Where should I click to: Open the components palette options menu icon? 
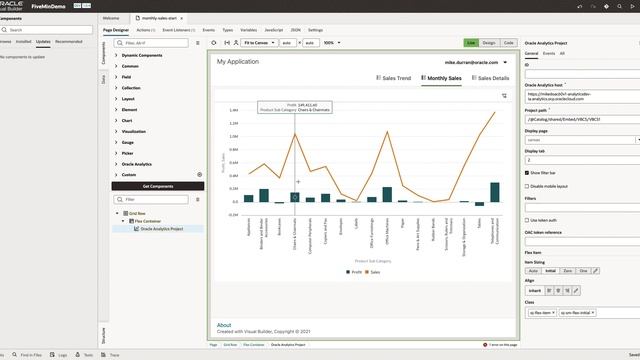198,43
